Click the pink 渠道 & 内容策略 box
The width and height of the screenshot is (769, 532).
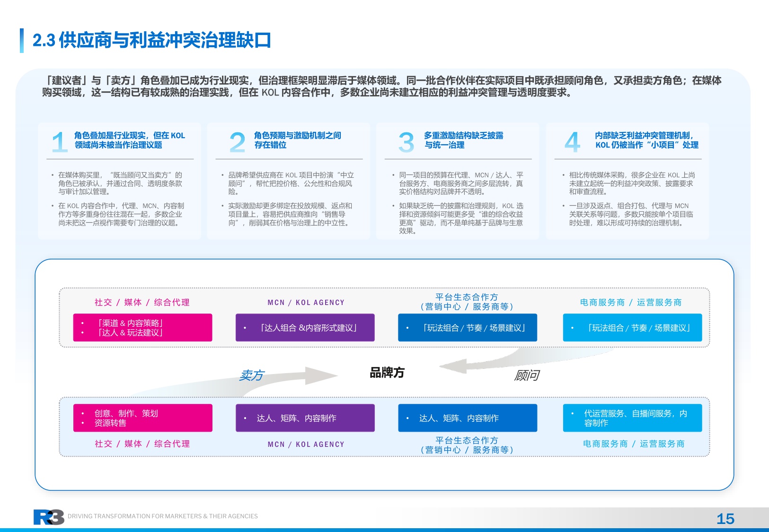[143, 328]
